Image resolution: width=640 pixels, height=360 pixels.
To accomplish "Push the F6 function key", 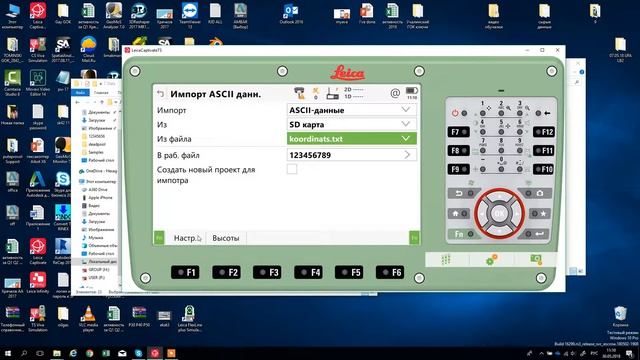I will (390, 272).
